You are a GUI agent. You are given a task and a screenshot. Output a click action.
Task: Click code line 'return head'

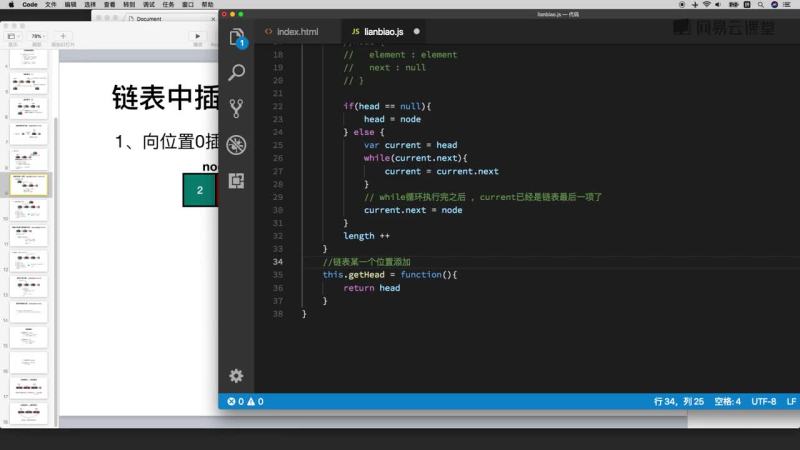372,288
